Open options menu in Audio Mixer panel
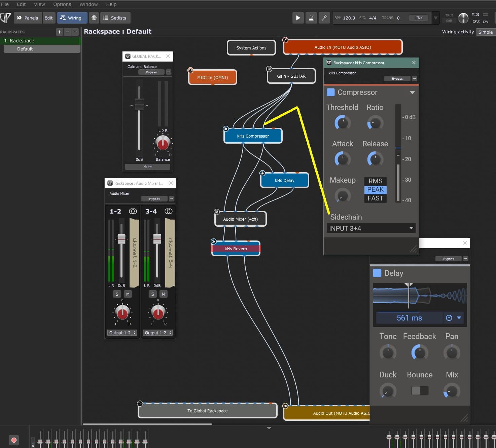 [172, 199]
